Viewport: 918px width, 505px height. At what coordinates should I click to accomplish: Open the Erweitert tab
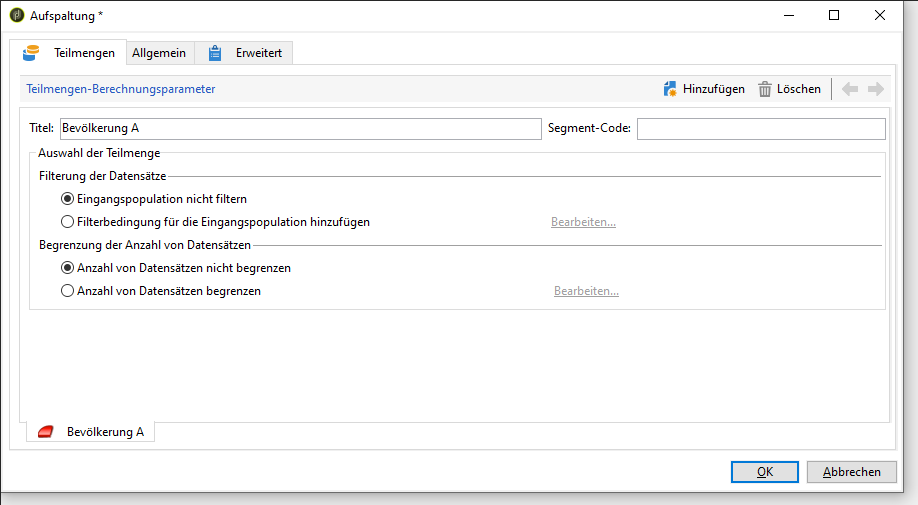pos(258,53)
